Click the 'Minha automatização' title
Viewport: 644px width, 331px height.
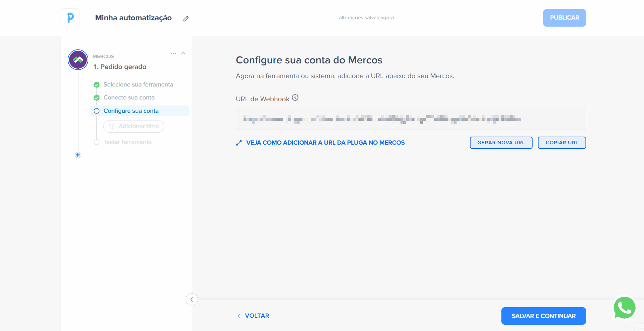[x=133, y=18]
